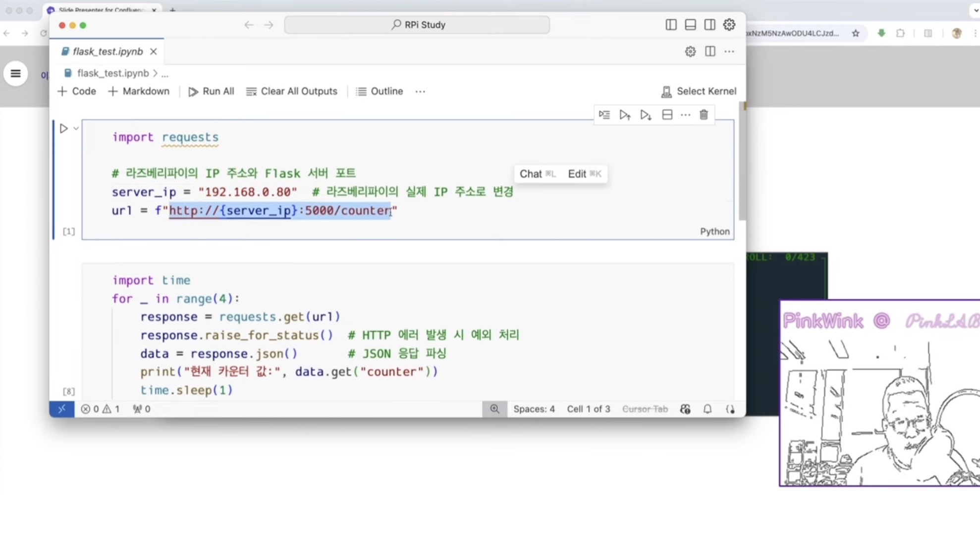980x557 pixels.
Task: Click Execute Cell and Below icon
Action: [x=646, y=115]
